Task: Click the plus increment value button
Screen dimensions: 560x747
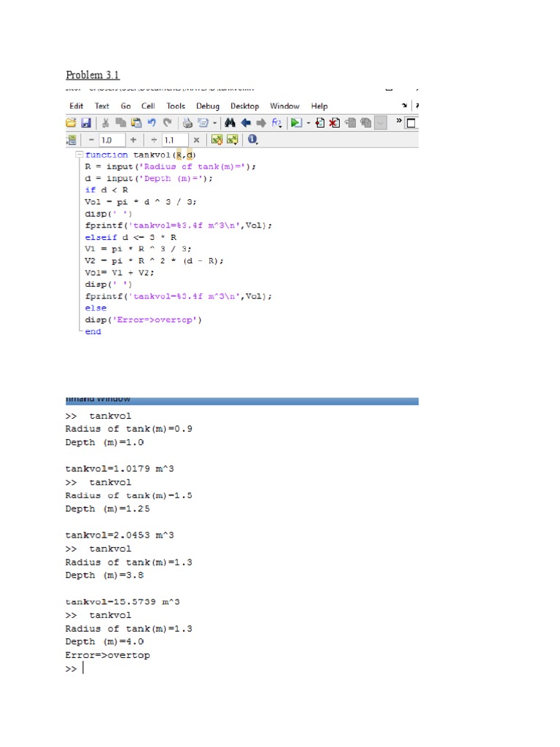Action: (x=134, y=139)
